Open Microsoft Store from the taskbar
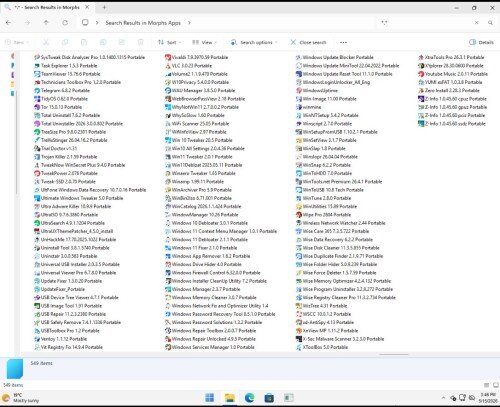The image size is (500, 407). 269,398
